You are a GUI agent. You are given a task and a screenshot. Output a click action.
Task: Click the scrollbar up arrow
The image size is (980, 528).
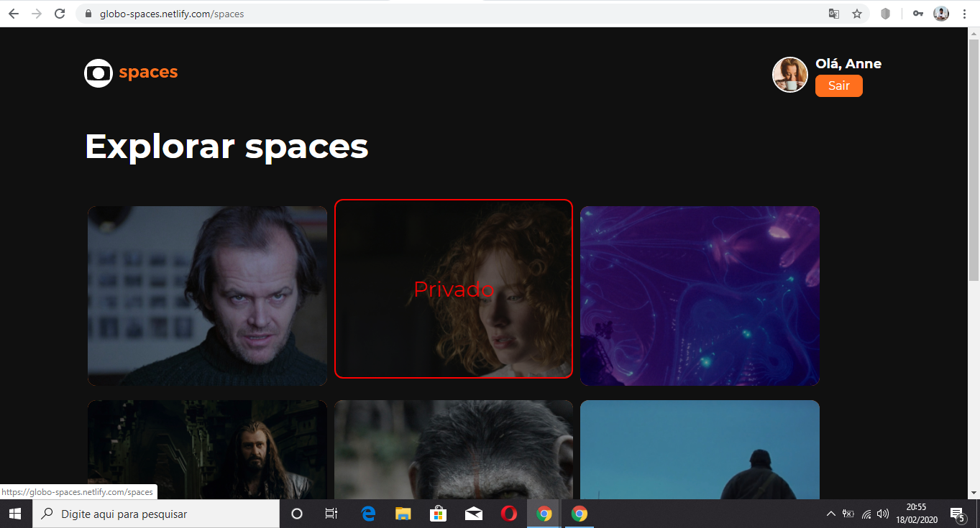974,33
